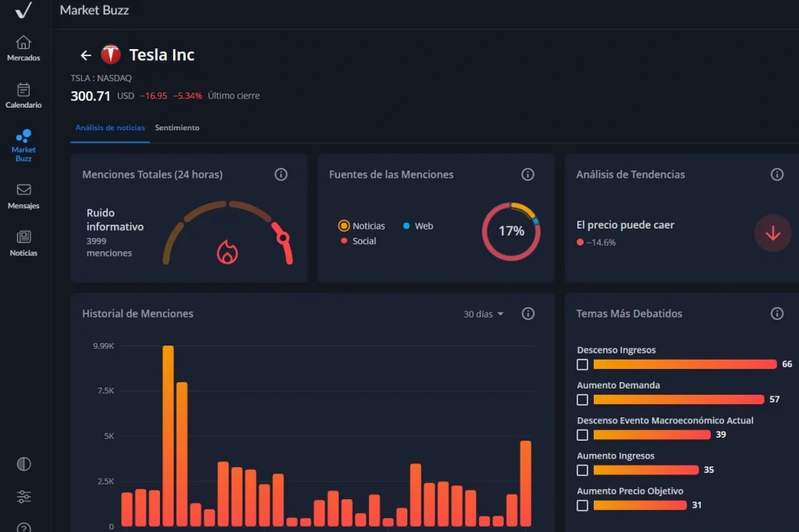Click the 300.71 price value
The height and width of the screenshot is (532, 799).
[x=91, y=96]
